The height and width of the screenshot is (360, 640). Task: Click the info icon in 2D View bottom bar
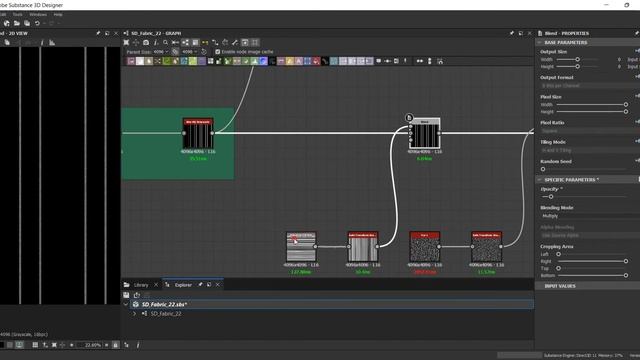tap(138, 345)
